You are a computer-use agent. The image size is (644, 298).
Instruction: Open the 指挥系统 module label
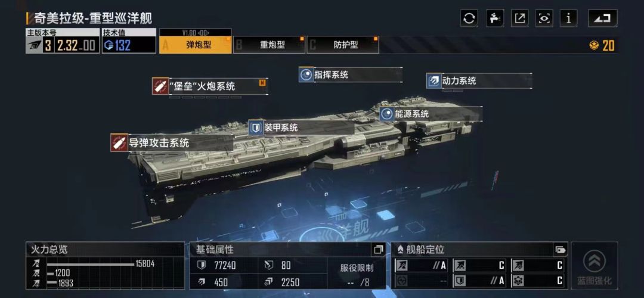331,74
